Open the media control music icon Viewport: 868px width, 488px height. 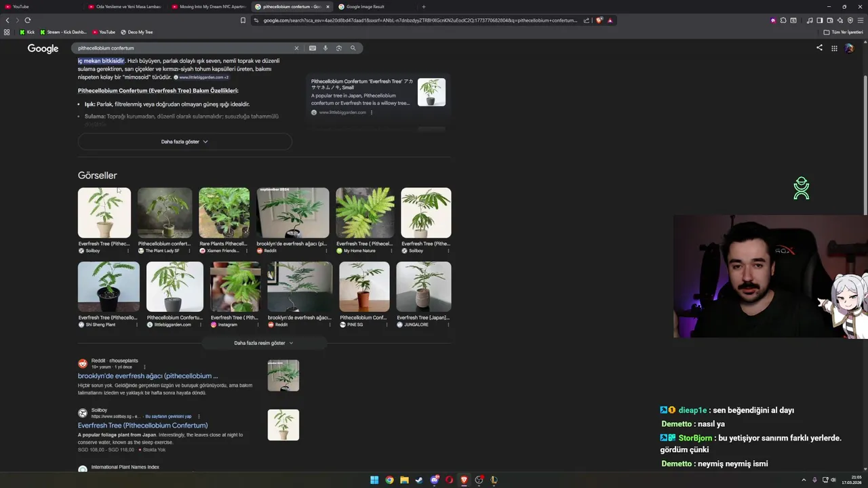[x=809, y=20]
